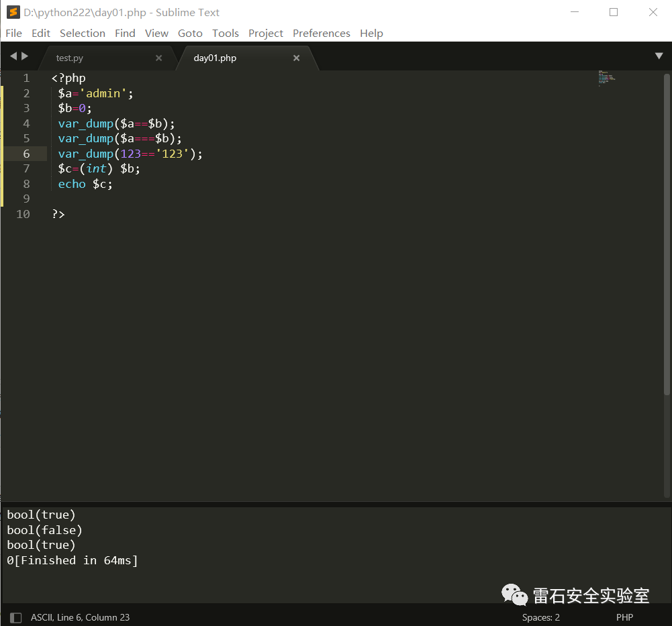Click the side bar toggle icon in status bar
Screen dimensions: 672x626
15,617
